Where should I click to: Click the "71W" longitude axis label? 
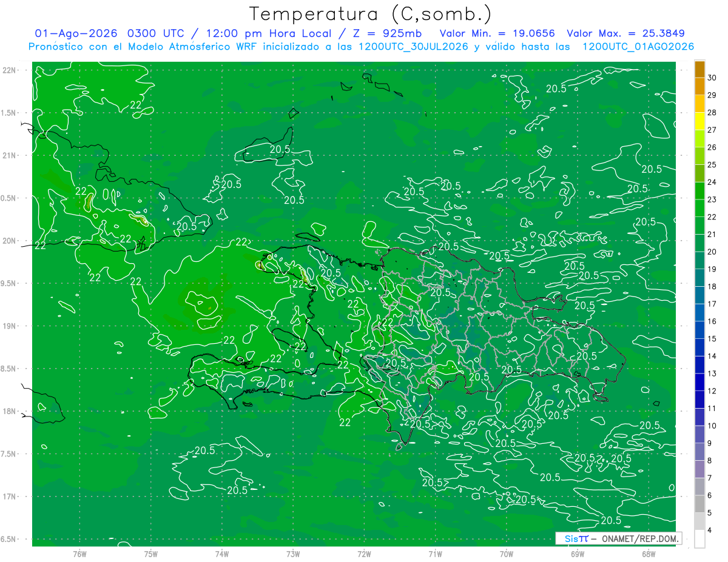tap(435, 554)
